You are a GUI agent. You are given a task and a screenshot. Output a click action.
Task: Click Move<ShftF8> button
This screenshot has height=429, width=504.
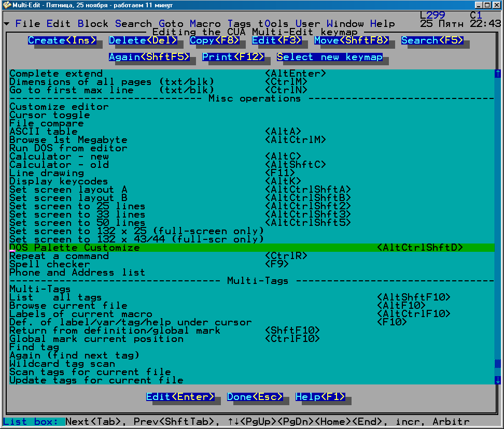[x=352, y=40]
